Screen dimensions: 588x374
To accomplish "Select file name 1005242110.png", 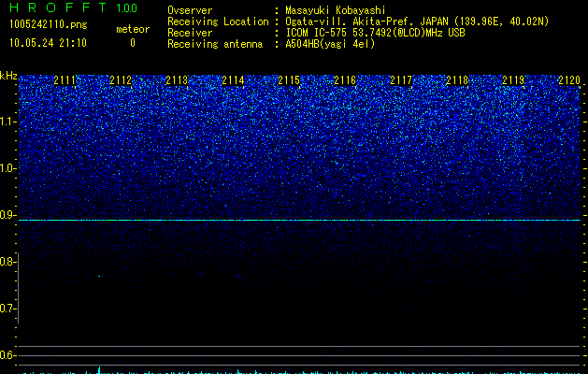I will 48,25.
